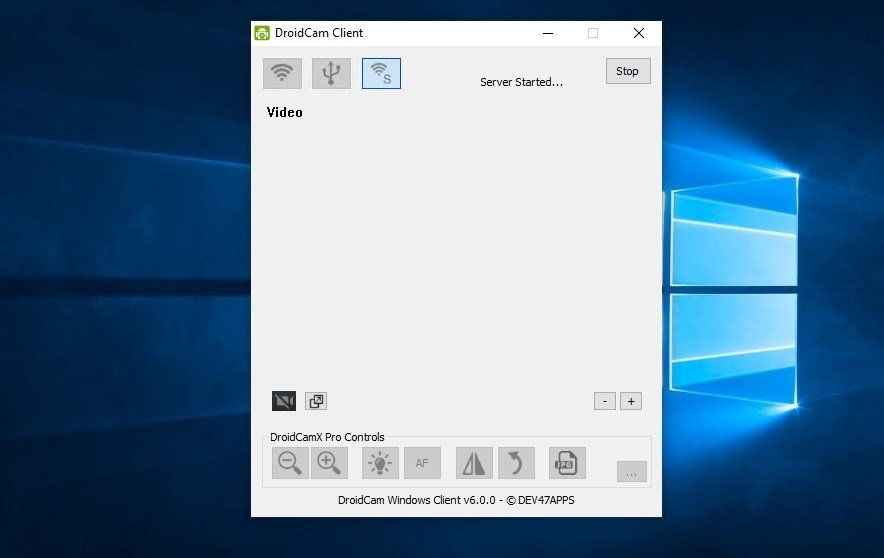Click the 'Server Started...' status text
884x558 pixels.
click(521, 82)
